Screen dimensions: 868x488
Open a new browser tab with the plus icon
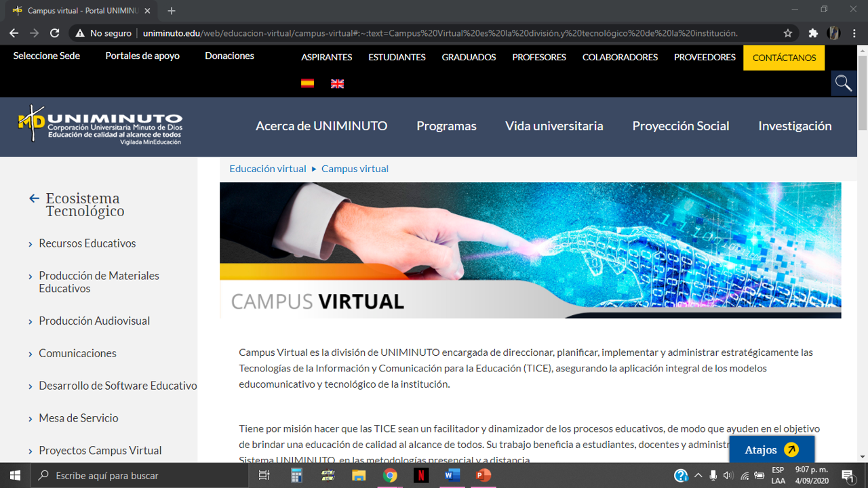[172, 11]
